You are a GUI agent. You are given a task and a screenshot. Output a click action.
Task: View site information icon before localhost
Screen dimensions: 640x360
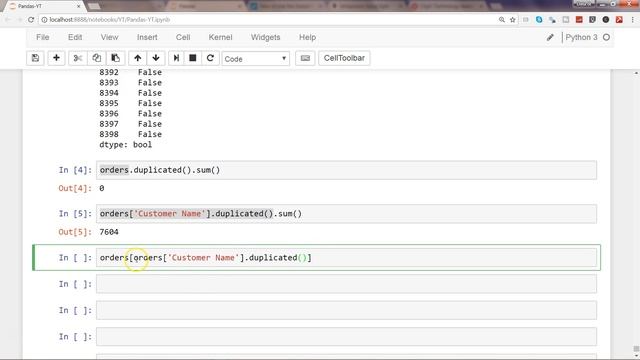tap(44, 20)
